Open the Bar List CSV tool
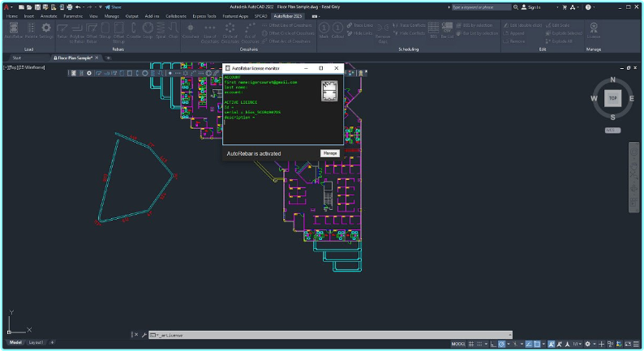 [x=447, y=30]
